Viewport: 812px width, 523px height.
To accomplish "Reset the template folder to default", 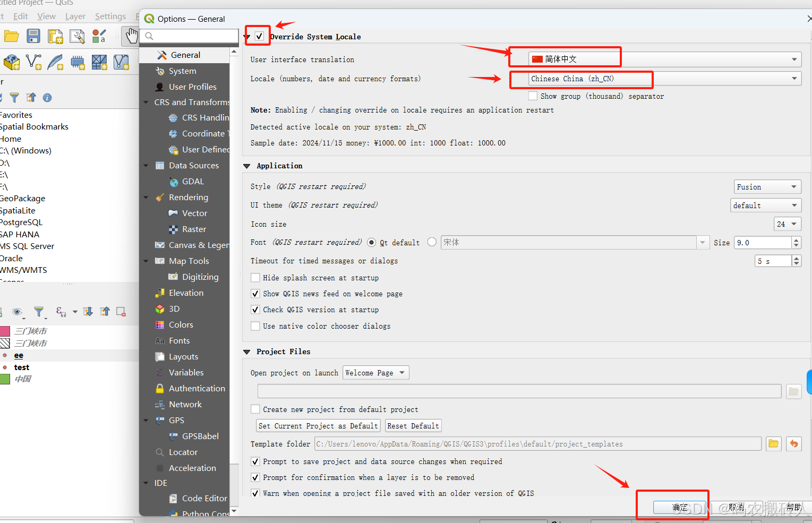I will click(x=794, y=444).
